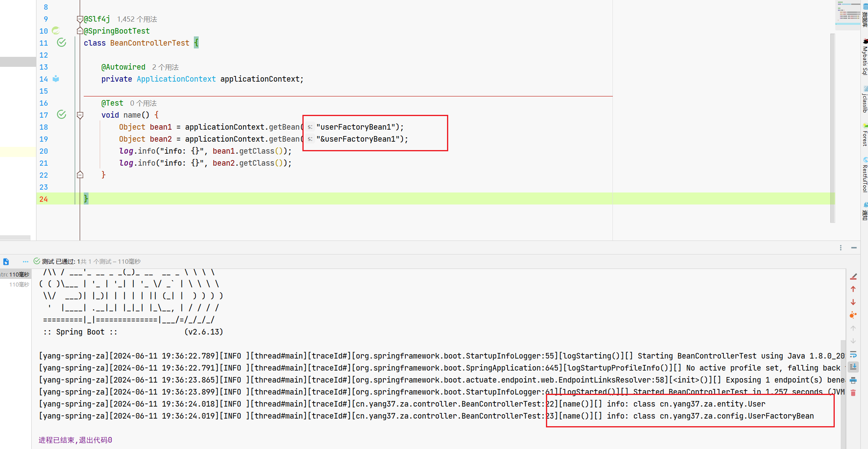Screen dimensions: 868x449
Task: Jump to next item with red down arrow
Action: [x=853, y=302]
